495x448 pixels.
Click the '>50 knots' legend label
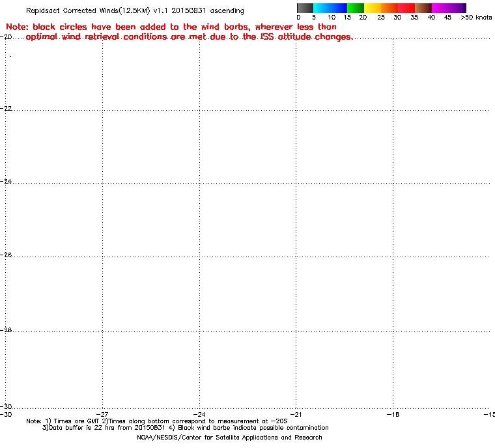pyautogui.click(x=476, y=18)
